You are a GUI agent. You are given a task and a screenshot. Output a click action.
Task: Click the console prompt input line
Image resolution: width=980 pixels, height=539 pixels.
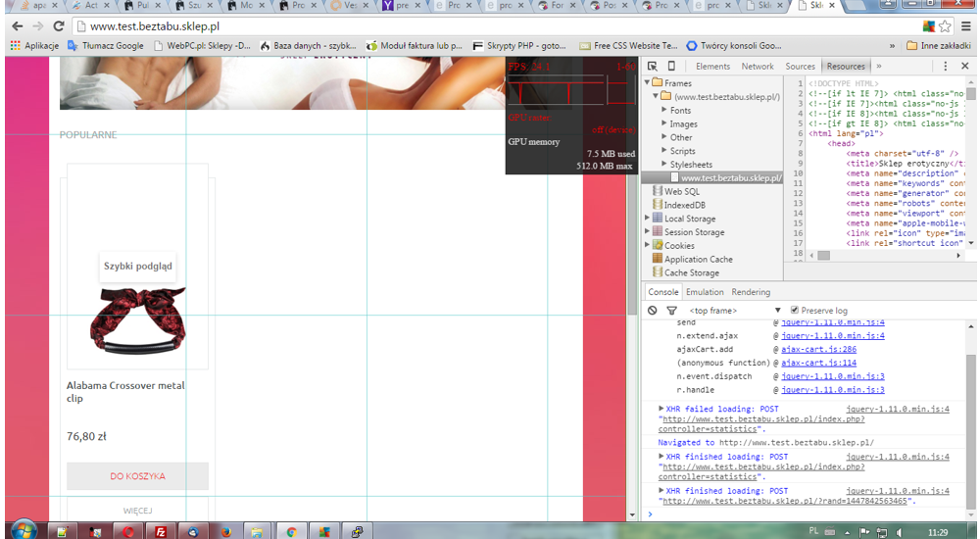(x=807, y=514)
